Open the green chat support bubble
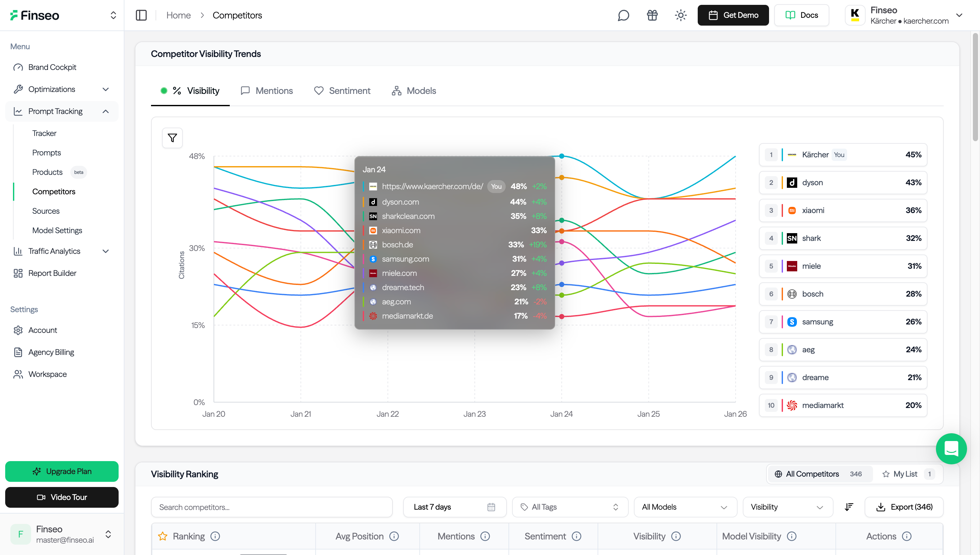The image size is (980, 555). click(x=951, y=449)
